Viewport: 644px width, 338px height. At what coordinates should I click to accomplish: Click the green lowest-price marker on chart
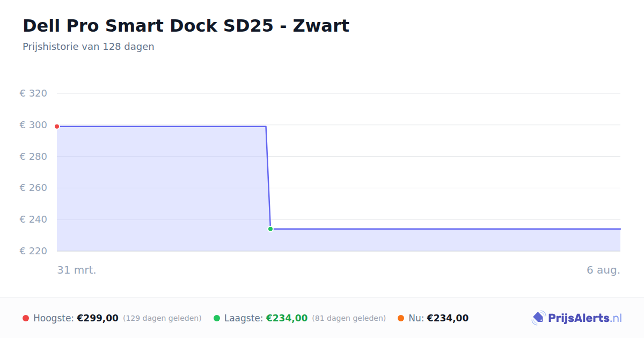pos(270,229)
